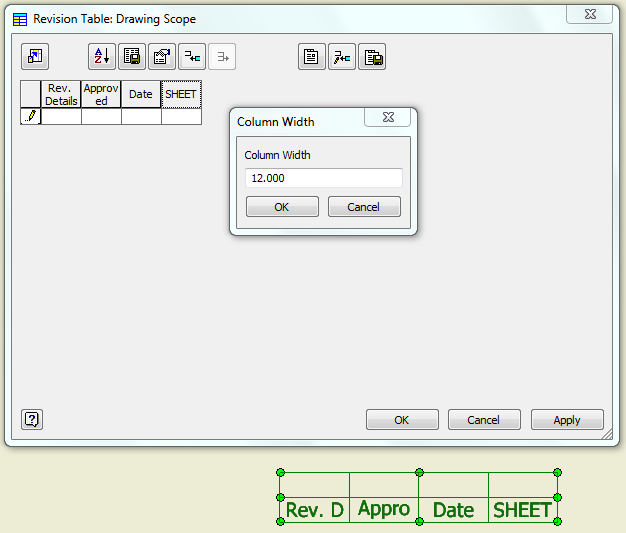Viewport: 626px width, 533px height.
Task: Click the Apply button
Action: click(567, 420)
